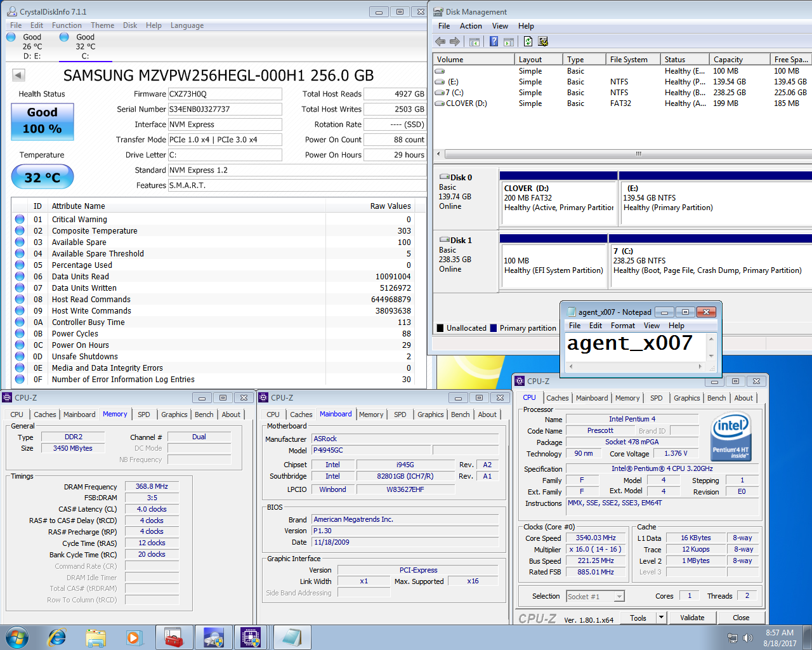The width and height of the screenshot is (812, 650).
Task: Open the Action menu in Disk Management
Action: (x=471, y=26)
